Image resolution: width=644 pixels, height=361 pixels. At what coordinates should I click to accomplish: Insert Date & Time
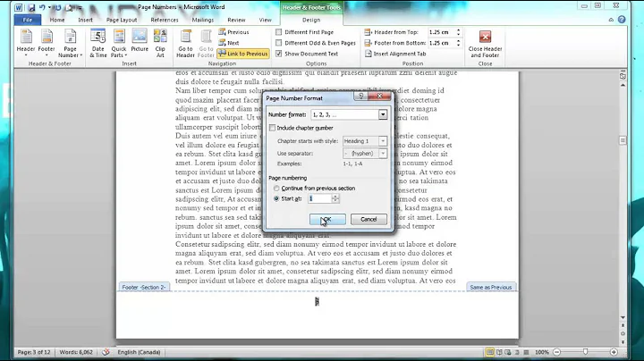(x=98, y=43)
